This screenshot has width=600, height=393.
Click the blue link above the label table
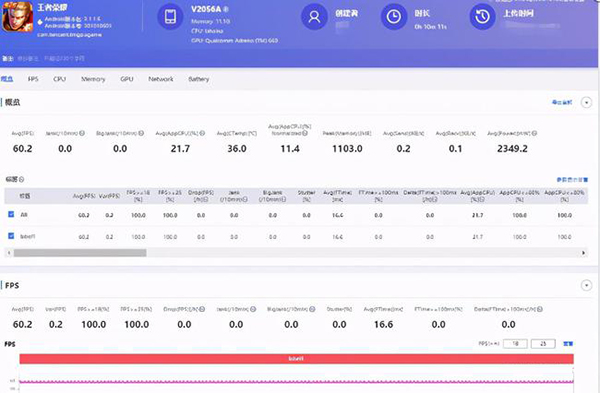click(x=572, y=179)
